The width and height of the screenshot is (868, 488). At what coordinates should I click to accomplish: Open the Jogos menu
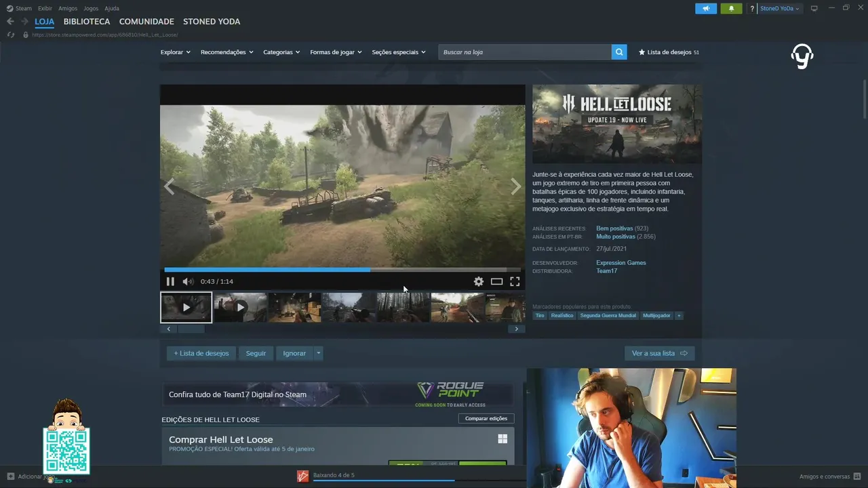pos(91,8)
